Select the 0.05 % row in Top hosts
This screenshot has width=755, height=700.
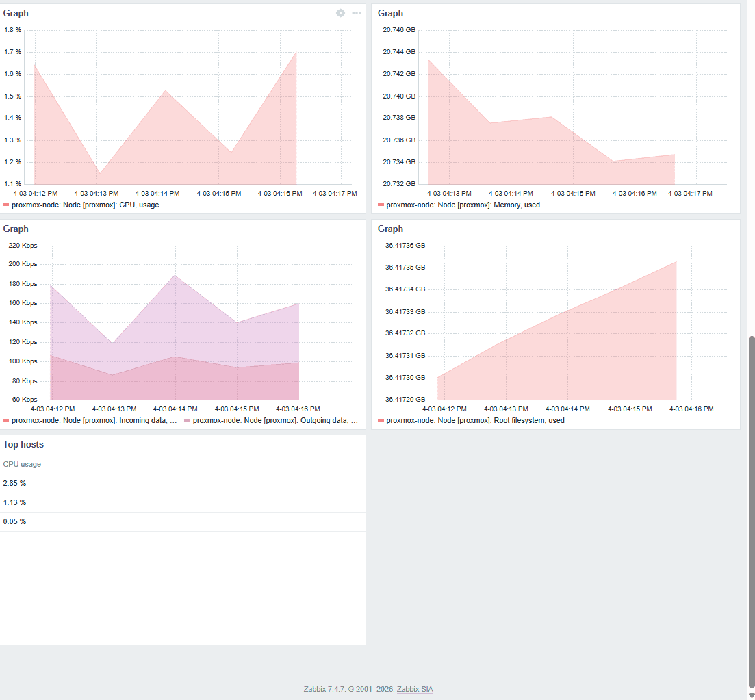pos(183,522)
